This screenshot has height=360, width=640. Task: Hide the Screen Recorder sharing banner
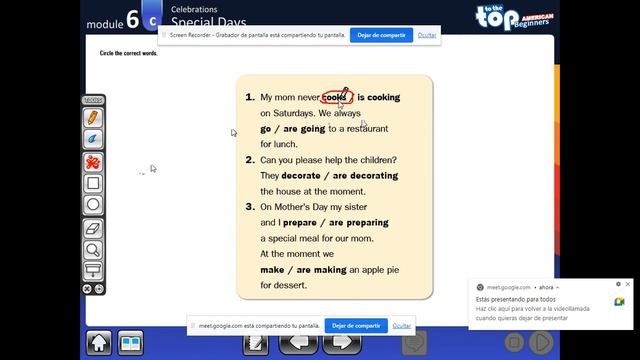tap(427, 35)
